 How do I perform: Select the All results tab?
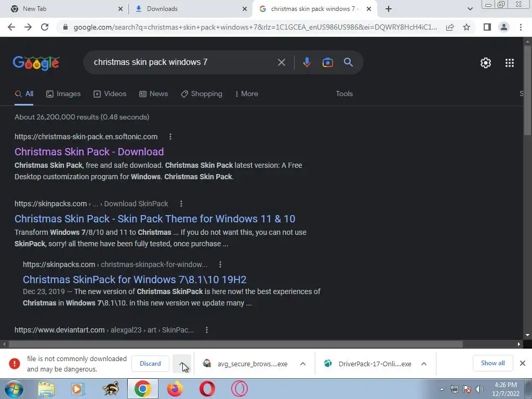tap(24, 94)
